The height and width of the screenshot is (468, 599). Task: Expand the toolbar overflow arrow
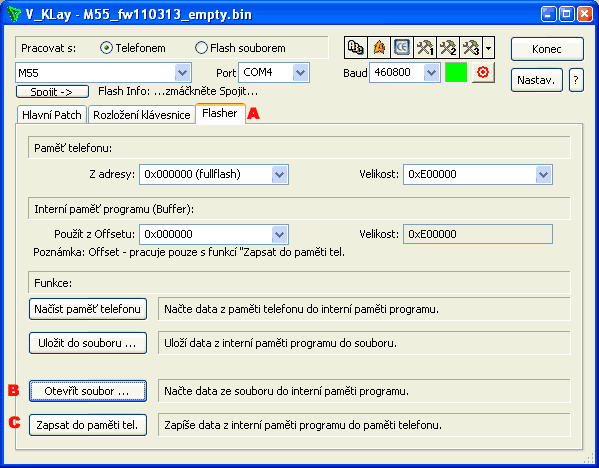[489, 48]
